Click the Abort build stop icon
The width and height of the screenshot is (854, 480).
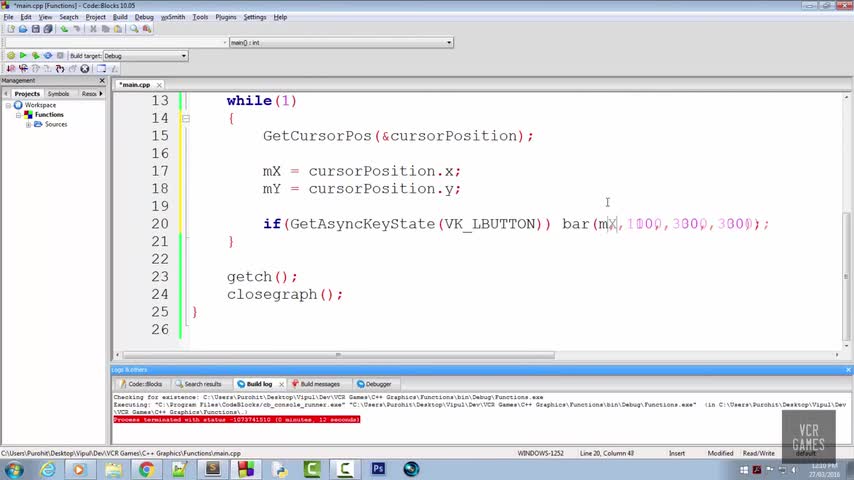point(60,56)
